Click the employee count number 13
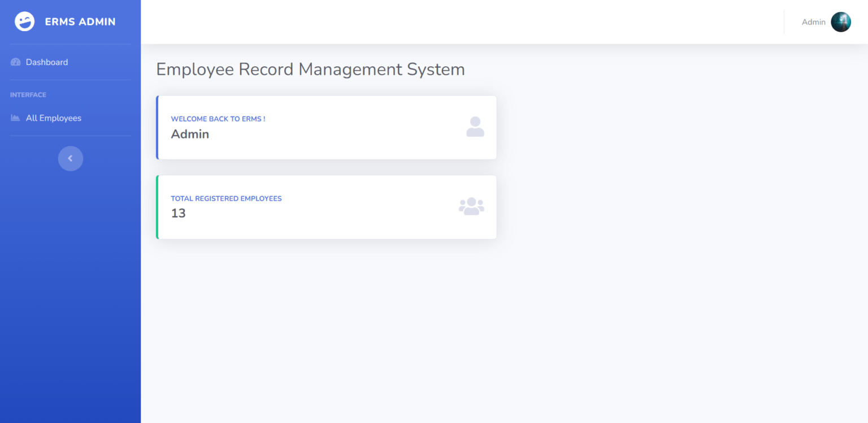Screen dimensions: 868x423 click(178, 213)
